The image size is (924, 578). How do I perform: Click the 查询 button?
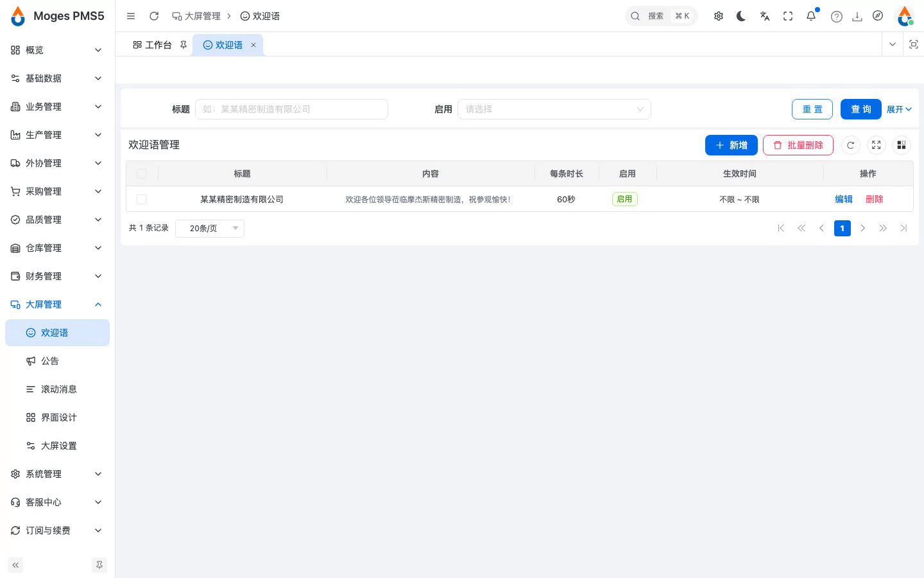pyautogui.click(x=861, y=109)
